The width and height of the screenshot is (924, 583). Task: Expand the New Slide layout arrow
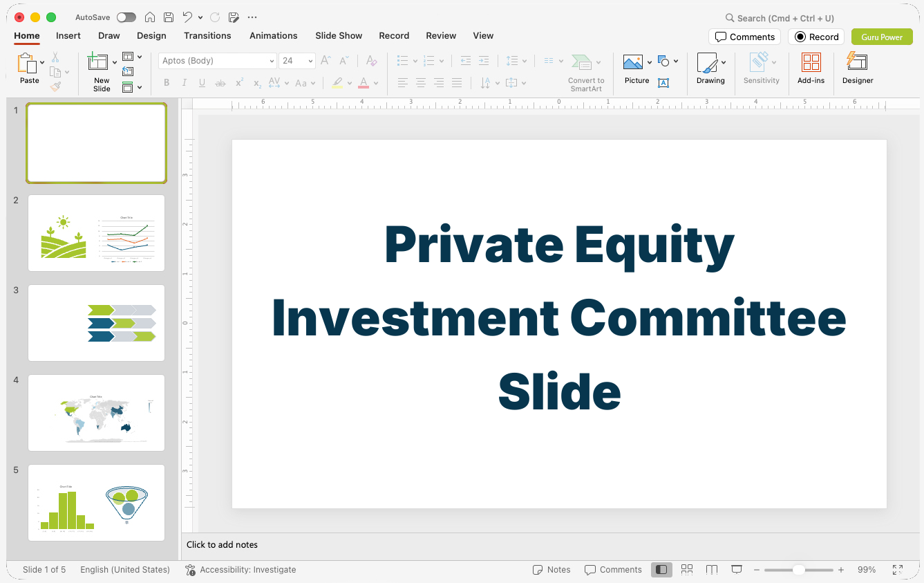[x=115, y=62]
